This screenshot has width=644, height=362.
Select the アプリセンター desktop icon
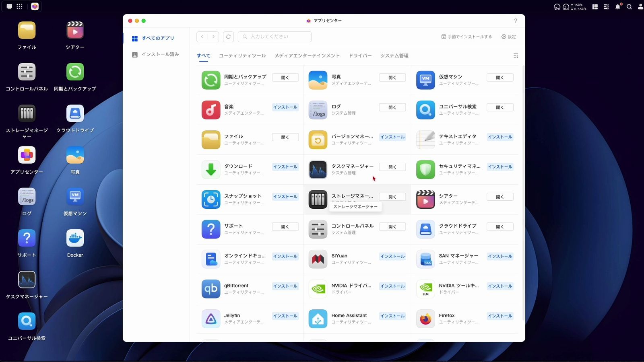[x=27, y=155]
